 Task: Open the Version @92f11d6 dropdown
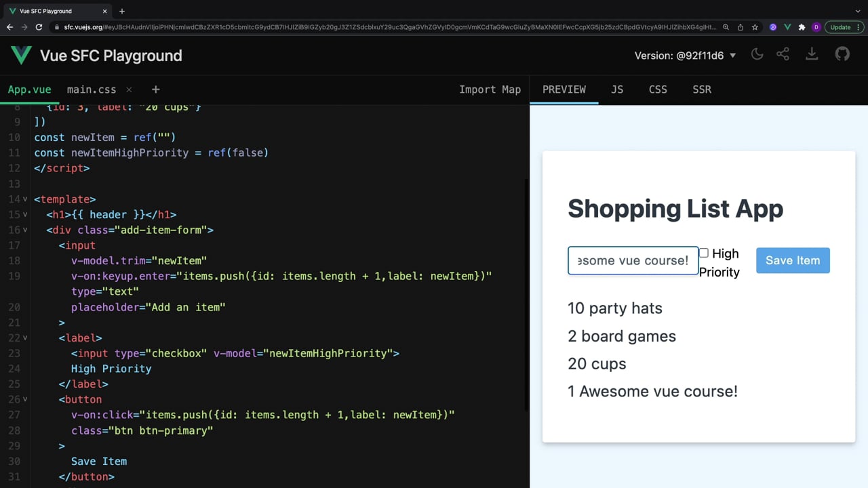pyautogui.click(x=685, y=56)
